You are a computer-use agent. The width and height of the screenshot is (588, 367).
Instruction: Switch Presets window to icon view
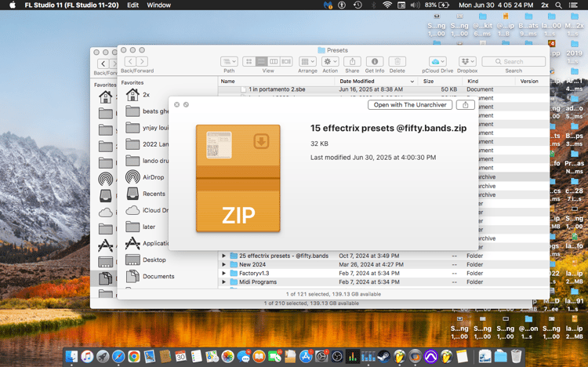(249, 61)
